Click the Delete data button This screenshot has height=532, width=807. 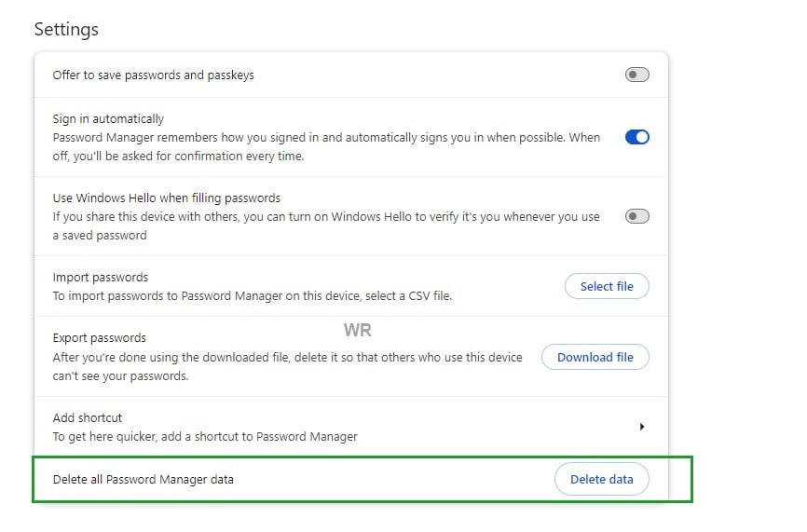click(x=601, y=479)
